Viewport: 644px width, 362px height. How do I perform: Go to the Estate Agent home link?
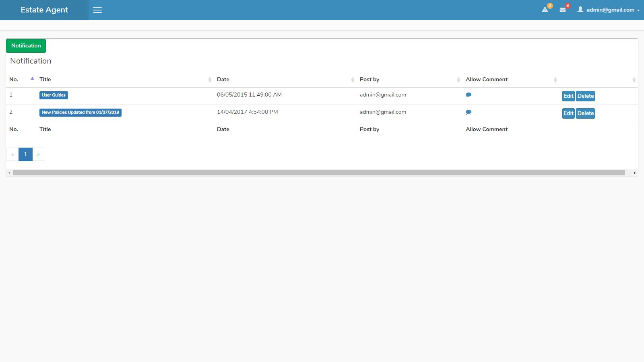[x=44, y=10]
